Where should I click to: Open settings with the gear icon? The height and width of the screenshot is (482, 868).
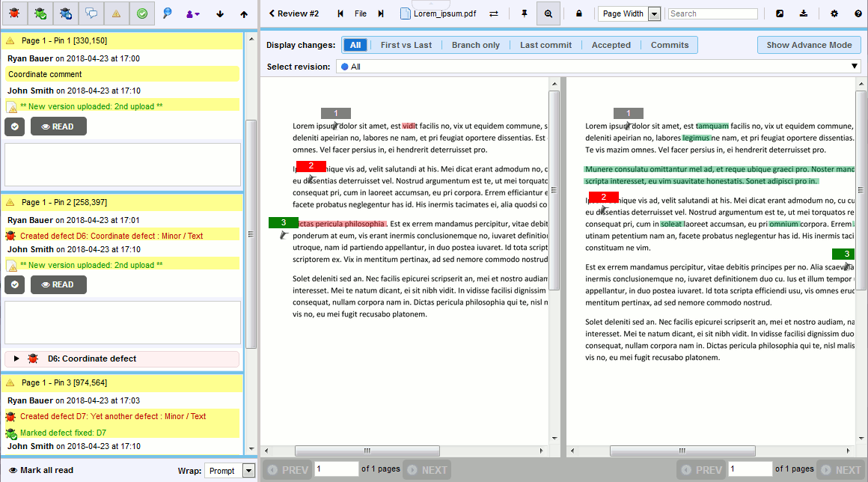click(834, 13)
